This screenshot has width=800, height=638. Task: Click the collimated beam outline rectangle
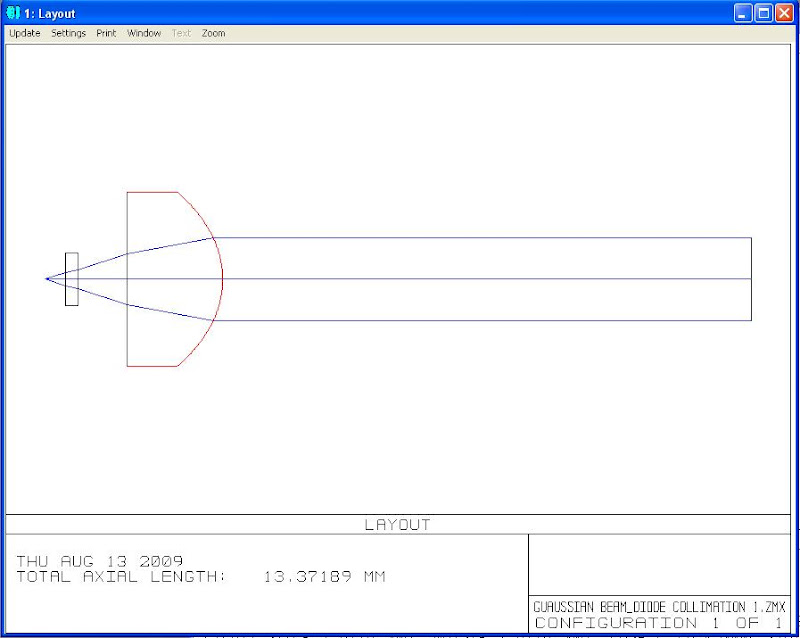point(500,238)
